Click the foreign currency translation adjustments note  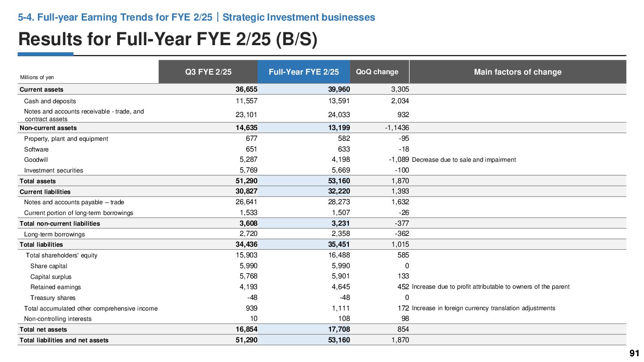tap(500, 308)
